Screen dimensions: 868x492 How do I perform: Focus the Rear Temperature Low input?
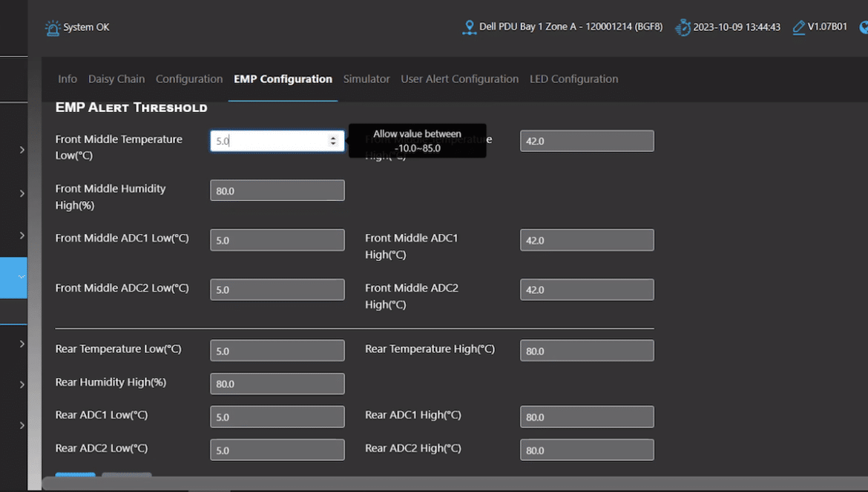277,350
